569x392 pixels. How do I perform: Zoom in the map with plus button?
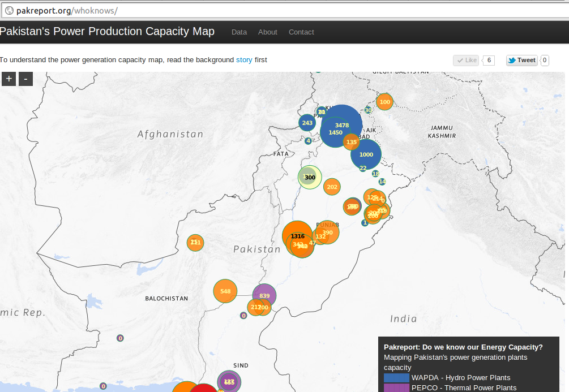pyautogui.click(x=8, y=79)
